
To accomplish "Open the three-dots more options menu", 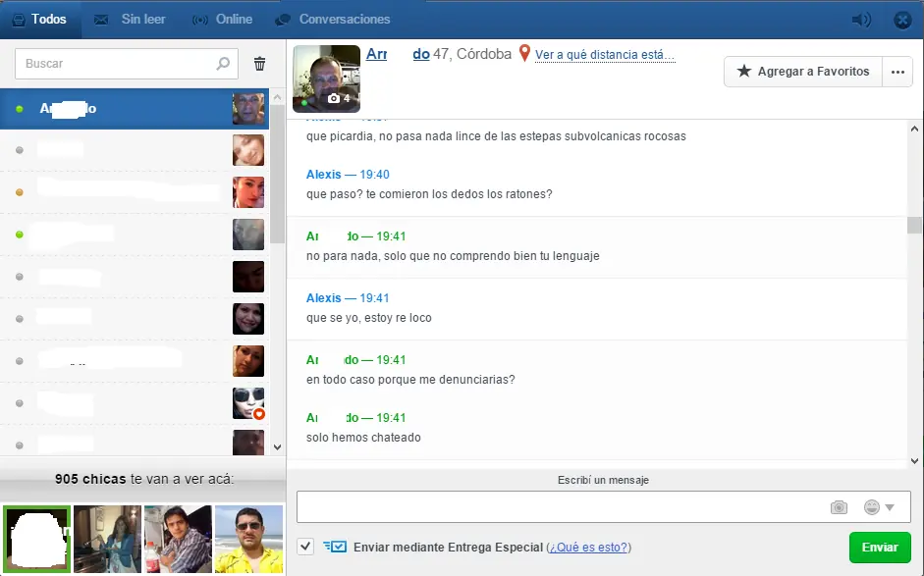I will (897, 72).
